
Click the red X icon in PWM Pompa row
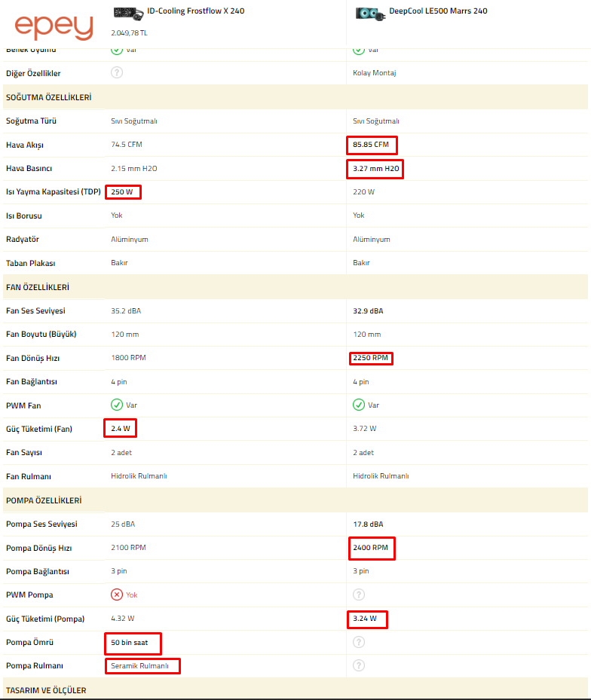(x=117, y=595)
